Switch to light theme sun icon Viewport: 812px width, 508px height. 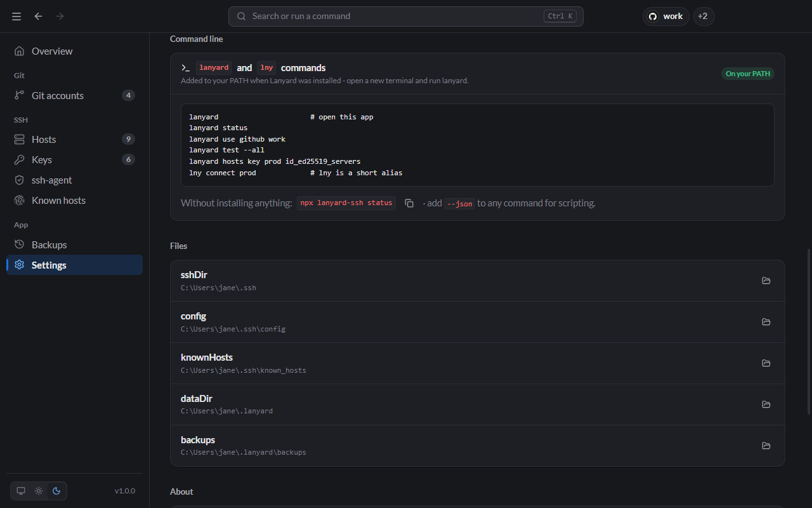click(x=39, y=491)
